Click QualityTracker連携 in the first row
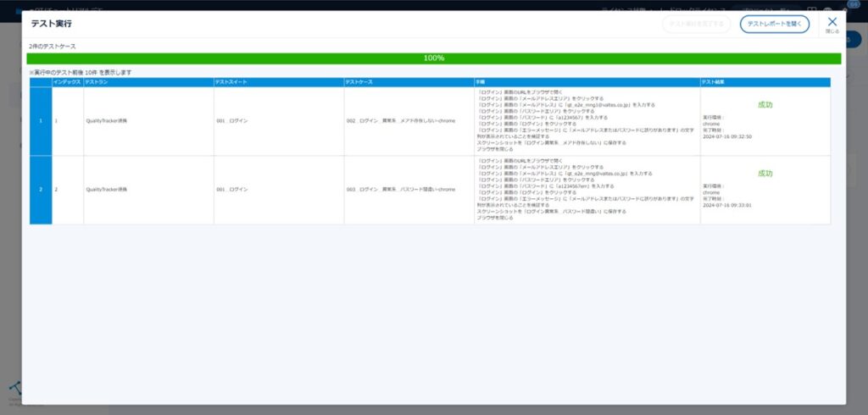Screen dimensions: 868x415 click(106, 121)
